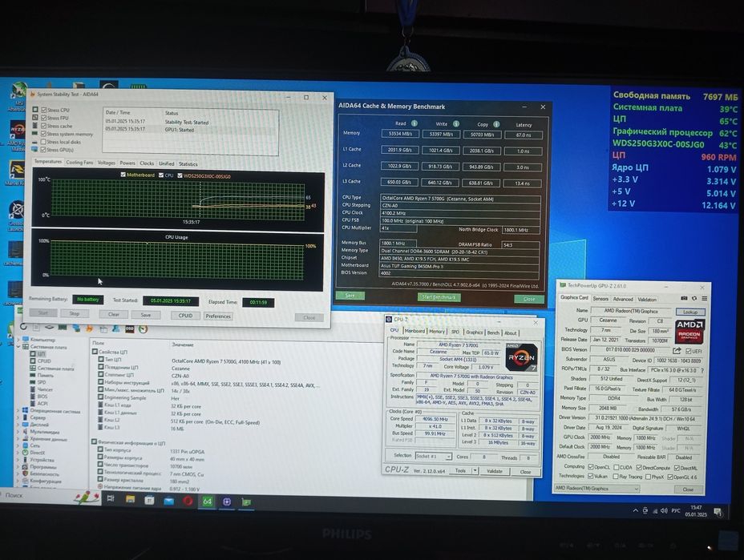Open GPU-Z hamburger menu icon
The image size is (744, 560).
(x=704, y=298)
